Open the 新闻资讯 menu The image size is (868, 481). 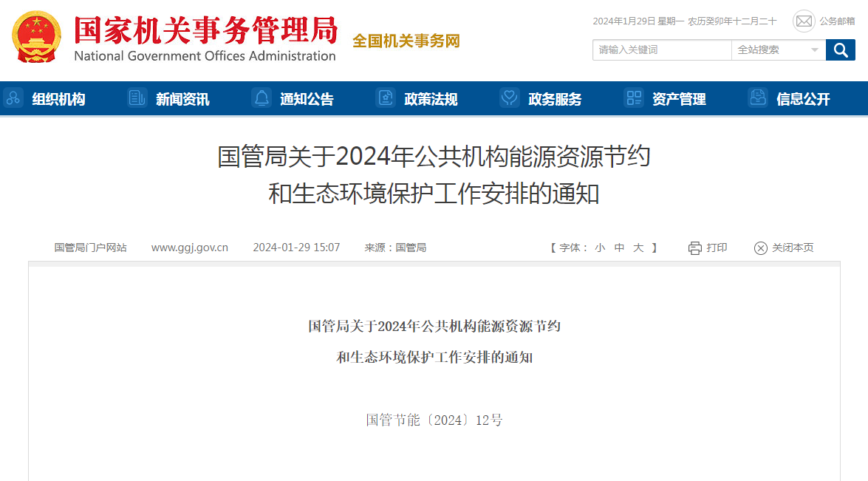coord(182,99)
